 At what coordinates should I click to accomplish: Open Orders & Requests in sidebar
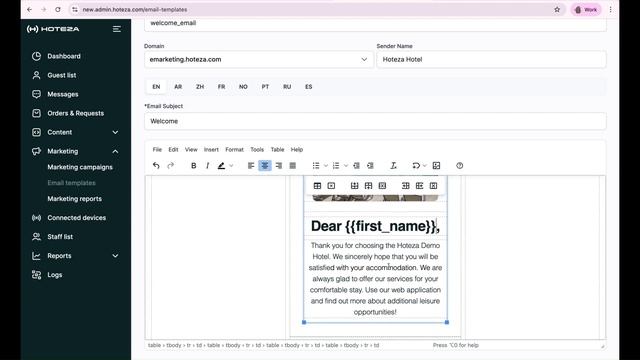[75, 113]
